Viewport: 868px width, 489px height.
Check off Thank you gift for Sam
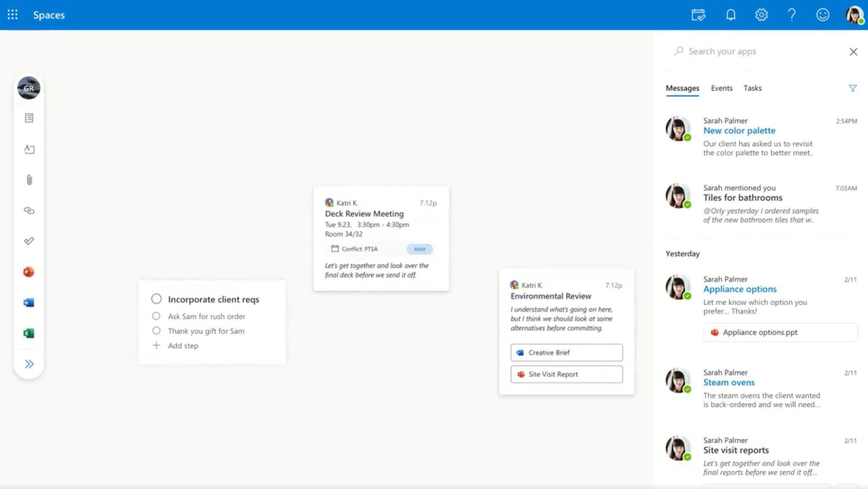(156, 331)
